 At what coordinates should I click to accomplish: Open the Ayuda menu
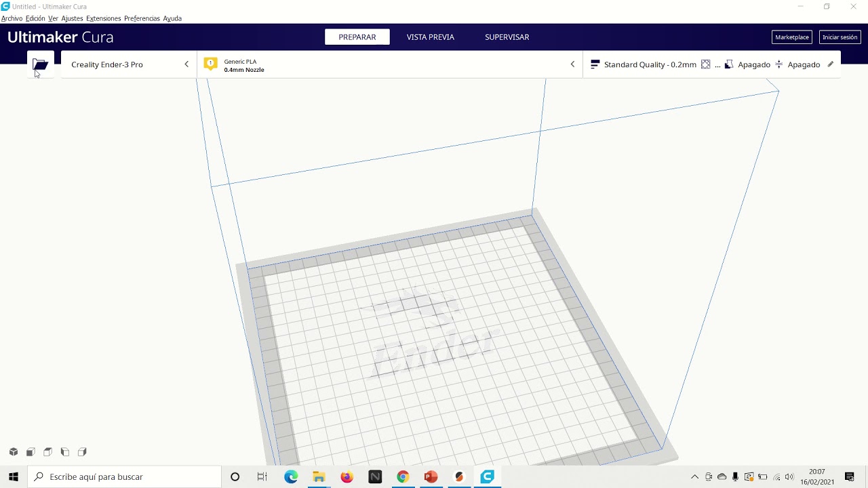point(172,18)
